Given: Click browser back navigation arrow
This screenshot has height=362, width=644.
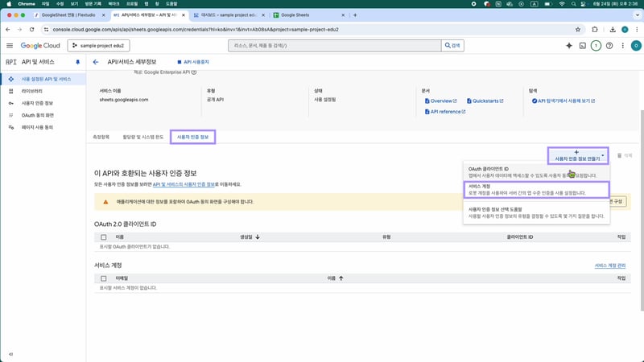Looking at the screenshot, I should coord(8,30).
